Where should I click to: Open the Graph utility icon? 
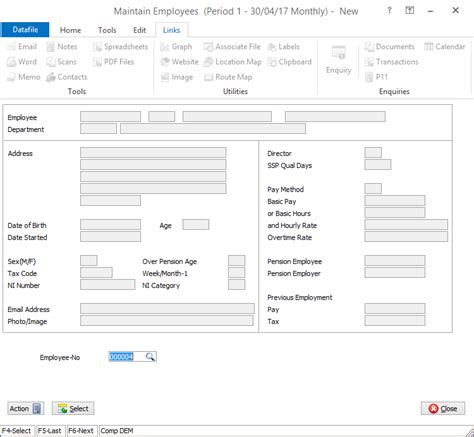[165, 47]
